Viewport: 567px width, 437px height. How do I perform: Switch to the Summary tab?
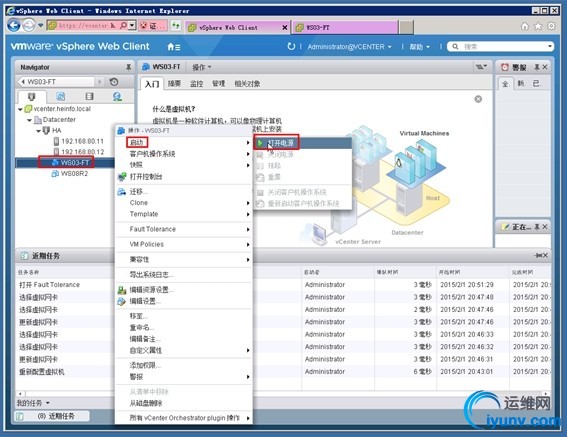(174, 84)
